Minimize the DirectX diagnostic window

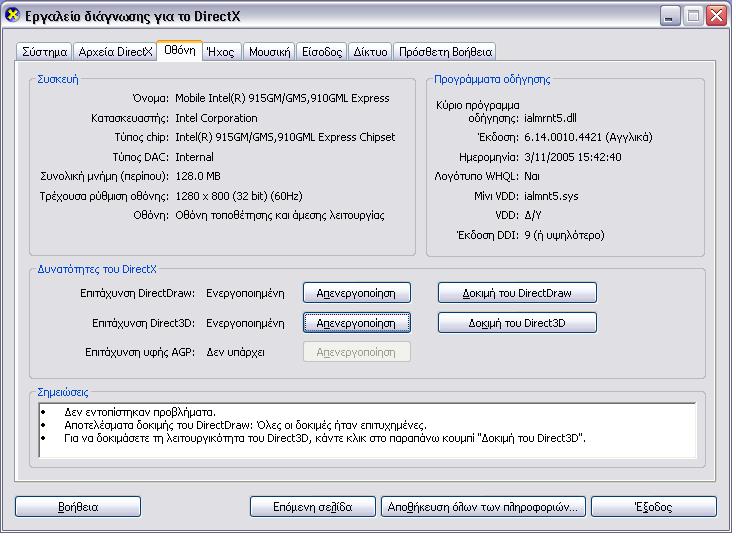pyautogui.click(x=670, y=16)
